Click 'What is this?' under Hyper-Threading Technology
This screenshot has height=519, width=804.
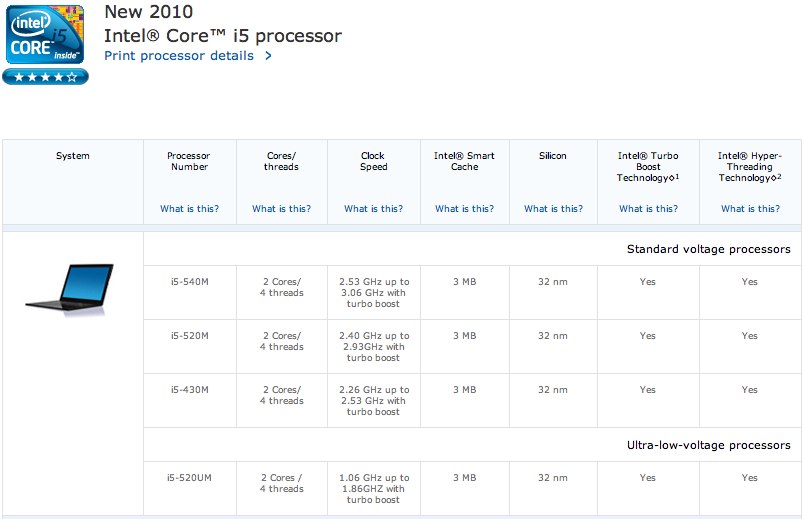pos(750,209)
